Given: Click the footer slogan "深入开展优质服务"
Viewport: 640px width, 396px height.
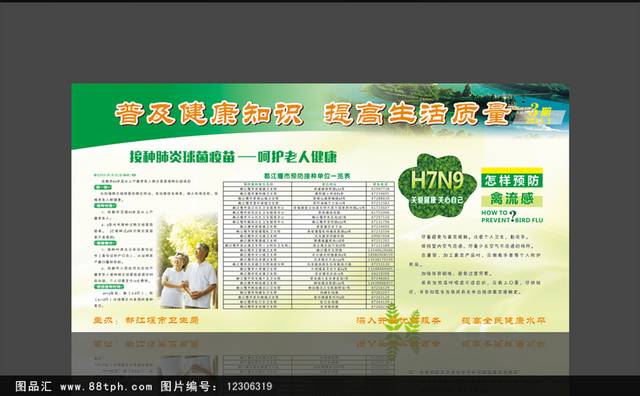Looking at the screenshot, I should [x=398, y=320].
